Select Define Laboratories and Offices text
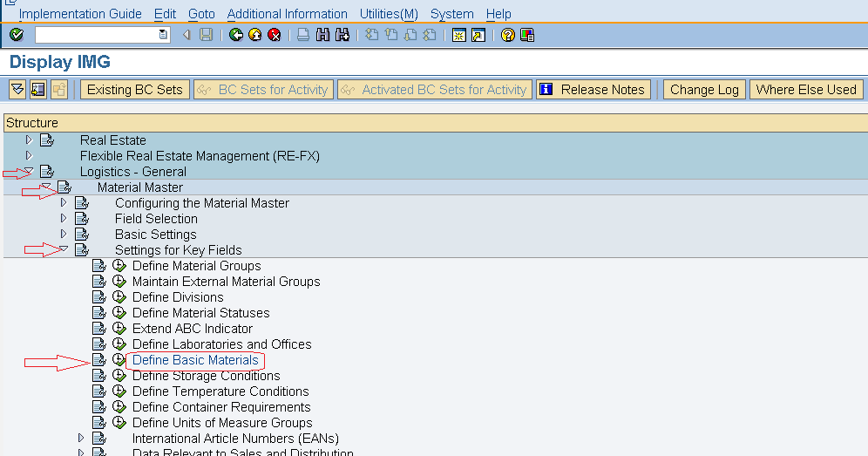This screenshot has width=868, height=456. click(x=222, y=344)
